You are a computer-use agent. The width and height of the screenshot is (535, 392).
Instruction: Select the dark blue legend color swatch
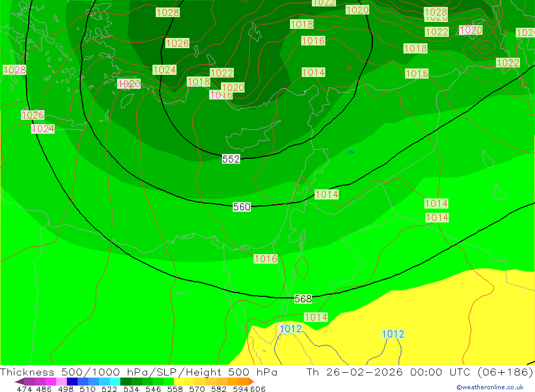(72, 381)
